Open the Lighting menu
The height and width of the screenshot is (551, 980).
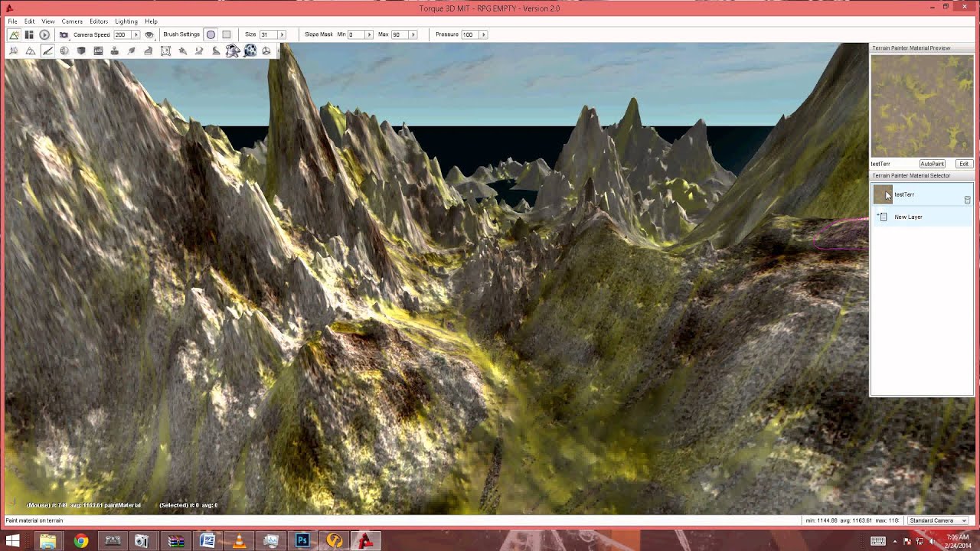(126, 21)
